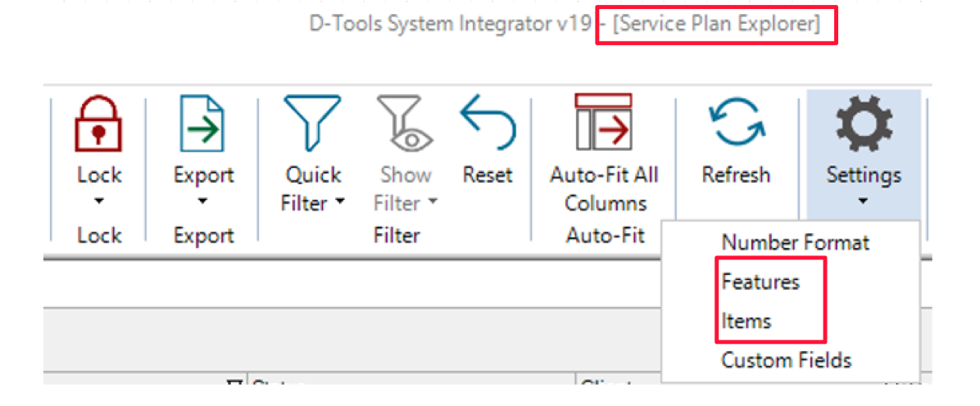Click the Auto-Fit All Columns label
The image size is (980, 406).
click(x=605, y=189)
